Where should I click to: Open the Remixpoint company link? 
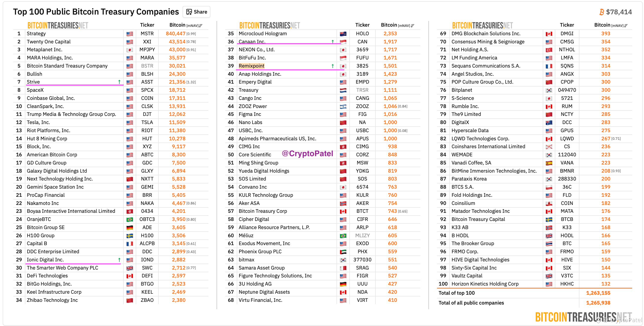[252, 66]
